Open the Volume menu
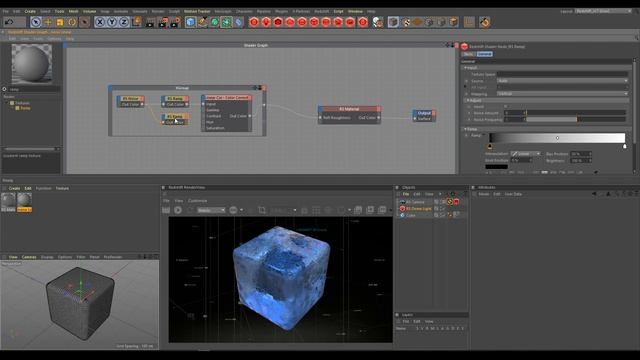Viewport: 640px width, 360px height. click(89, 11)
